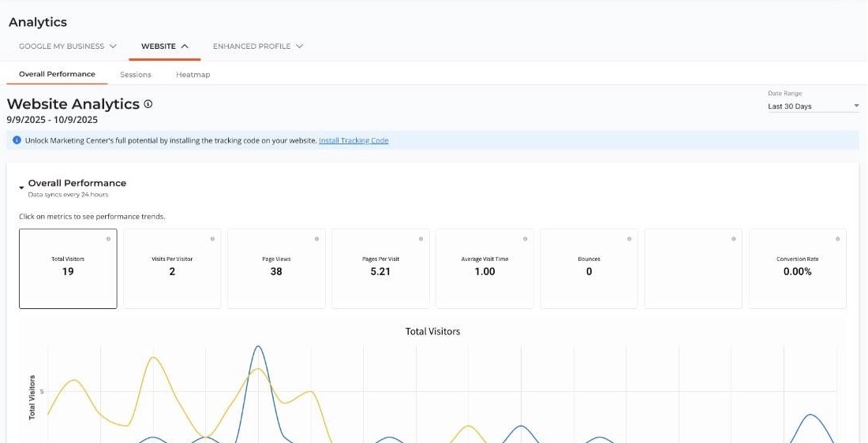
Task: Collapse the Overall Performance section
Action: coord(22,188)
